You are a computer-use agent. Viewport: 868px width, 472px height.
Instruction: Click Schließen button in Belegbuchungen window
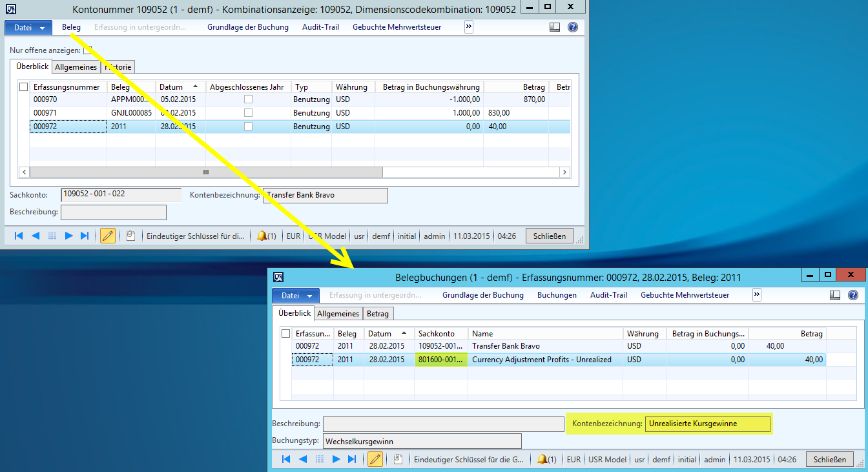pyautogui.click(x=830, y=460)
